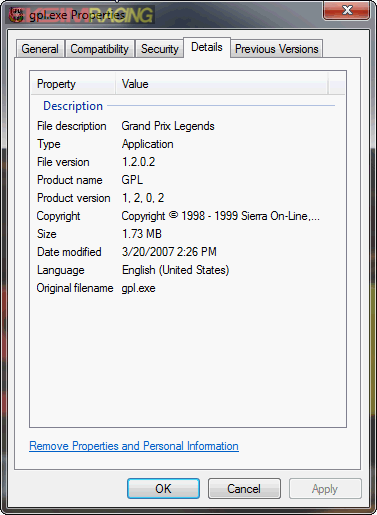Select the Original filename label

[75, 288]
